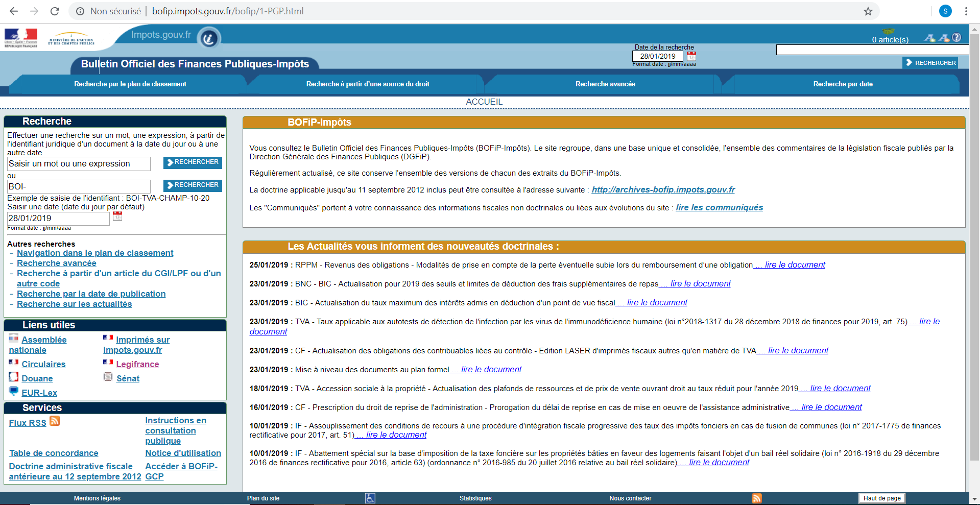The image size is (980, 505).
Task: Open the 'Recherche avancée' top tab
Action: [605, 84]
